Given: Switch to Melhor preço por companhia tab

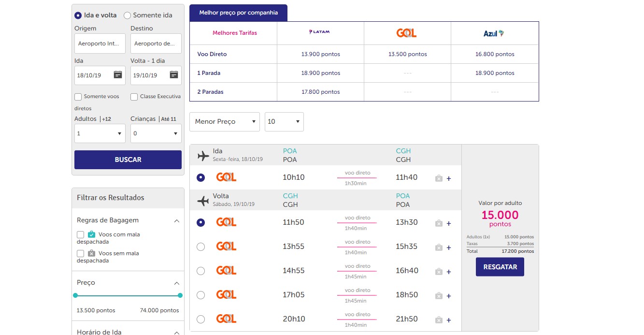Looking at the screenshot, I should point(239,13).
